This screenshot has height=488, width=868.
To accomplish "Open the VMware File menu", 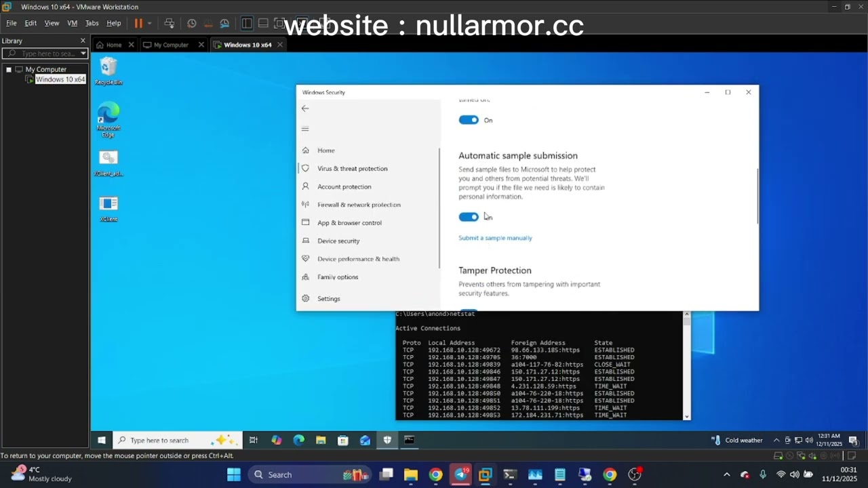I will click(x=12, y=23).
